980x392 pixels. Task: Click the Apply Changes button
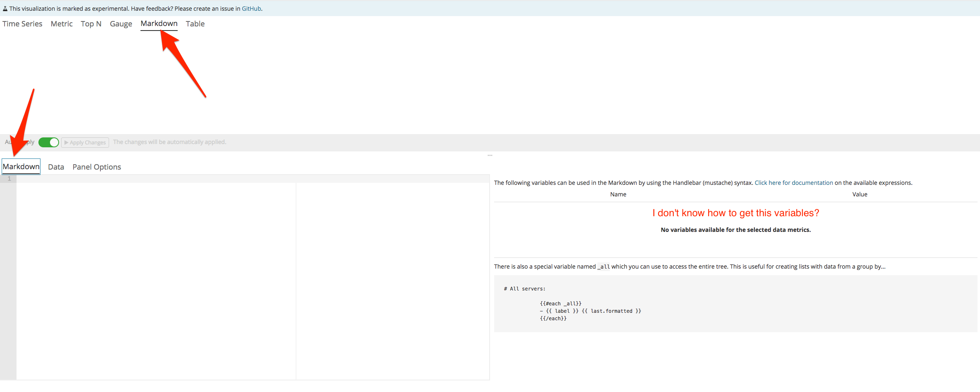pyautogui.click(x=85, y=142)
